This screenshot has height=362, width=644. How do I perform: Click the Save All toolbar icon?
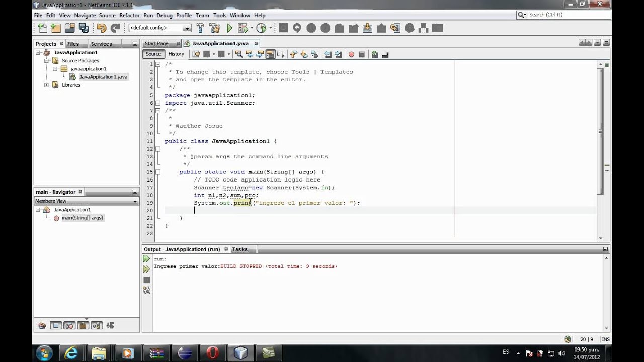coord(84,28)
